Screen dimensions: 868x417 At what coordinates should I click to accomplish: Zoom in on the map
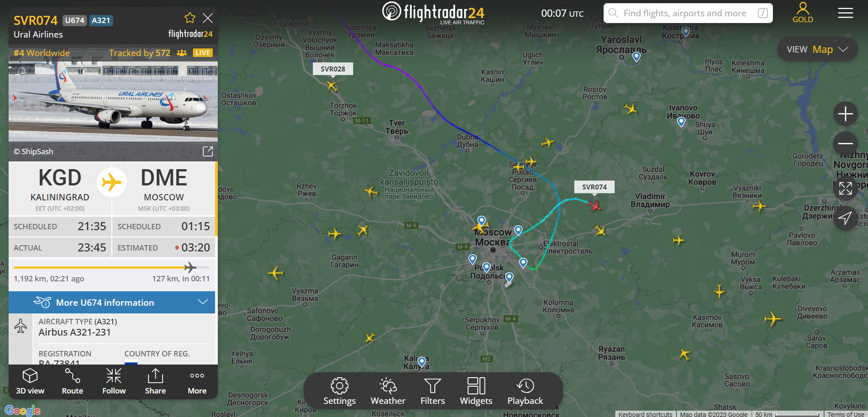click(845, 114)
